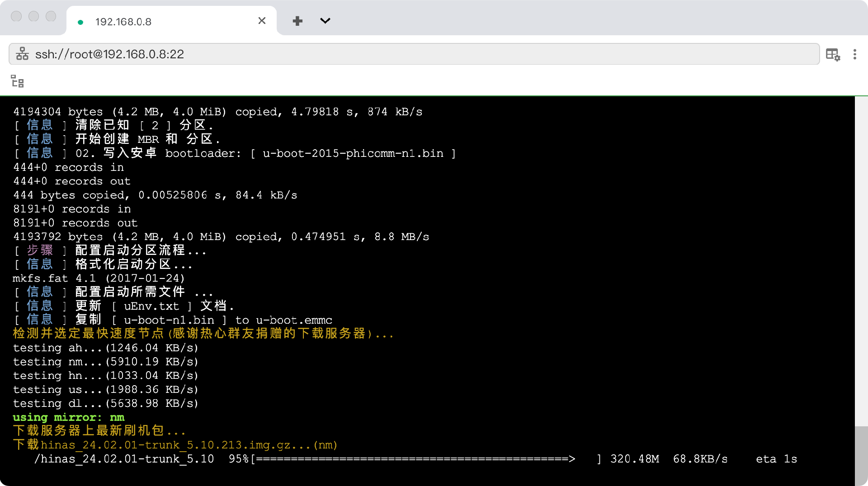Focus the ssh://root@192.168.0.8:22 address field
This screenshot has height=486, width=868.
407,54
